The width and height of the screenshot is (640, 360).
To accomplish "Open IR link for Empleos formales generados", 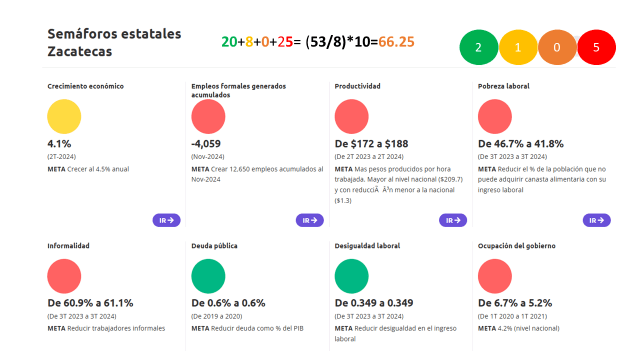I will [310, 220].
